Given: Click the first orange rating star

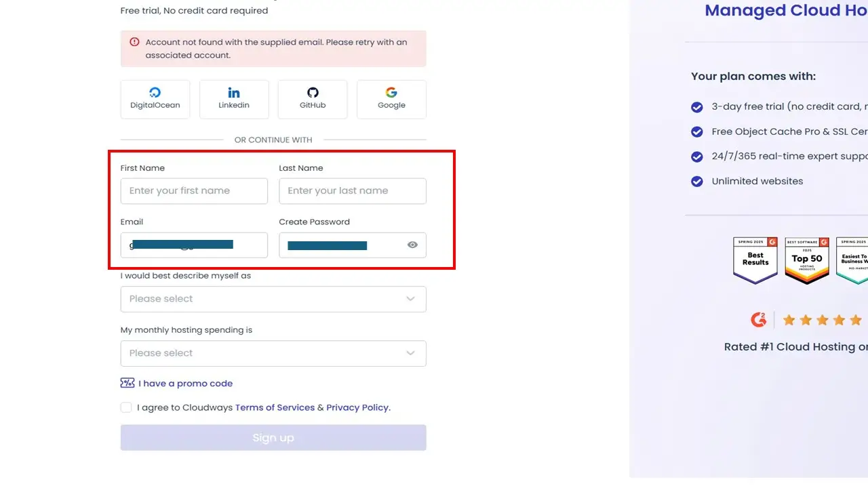Looking at the screenshot, I should point(789,320).
